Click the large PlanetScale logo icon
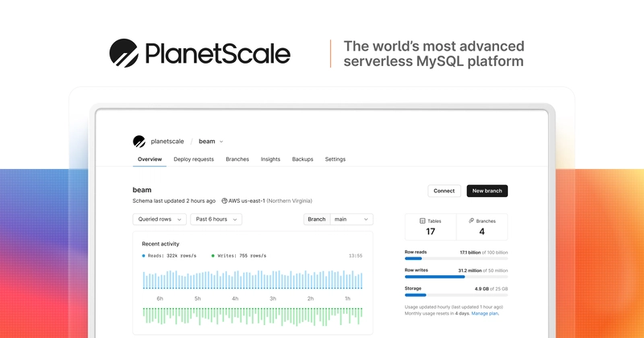The width and height of the screenshot is (644, 338). click(x=124, y=53)
